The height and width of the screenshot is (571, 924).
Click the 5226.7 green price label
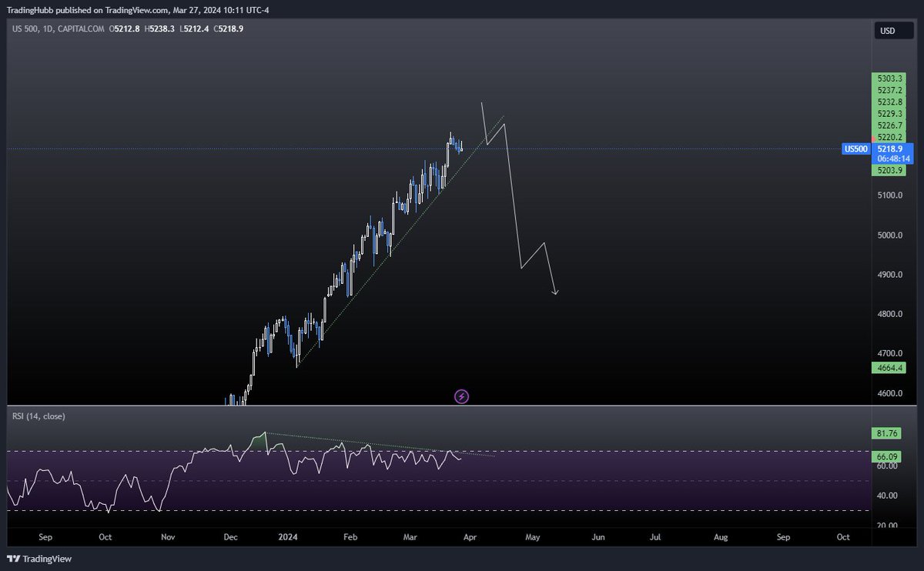pyautogui.click(x=889, y=125)
